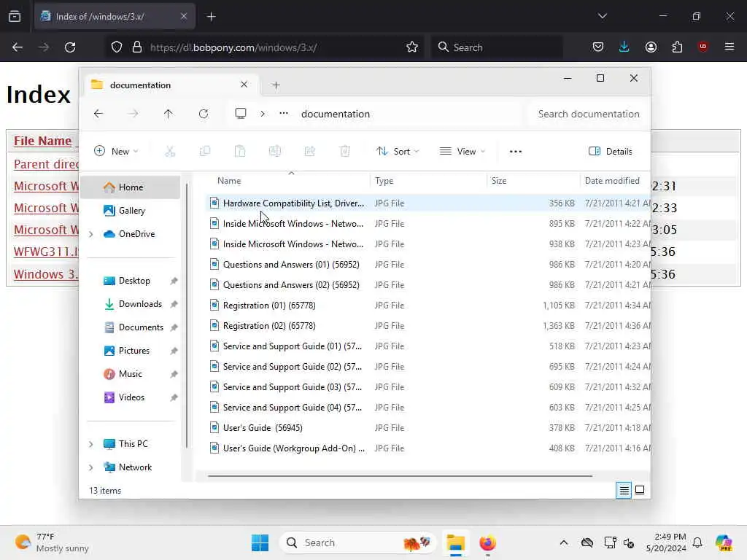Show hidden system tray icons
The image size is (747, 560).
click(x=564, y=542)
